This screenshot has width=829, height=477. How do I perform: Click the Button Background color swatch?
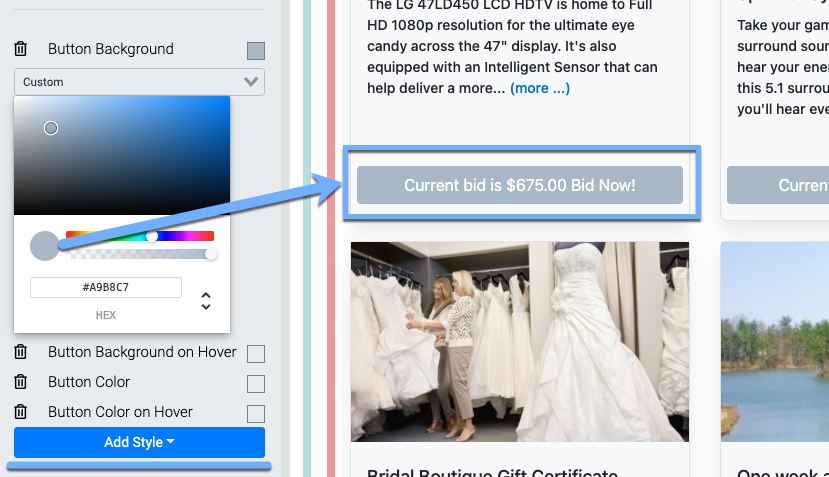pyautogui.click(x=256, y=50)
